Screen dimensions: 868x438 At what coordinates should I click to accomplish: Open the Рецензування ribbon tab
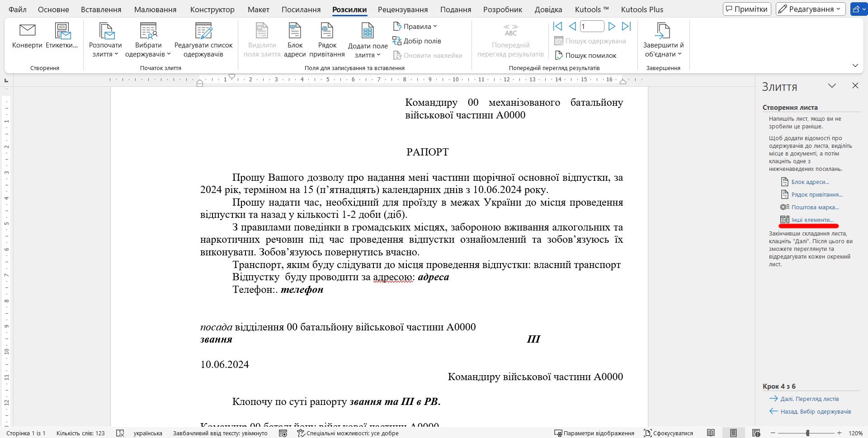pyautogui.click(x=403, y=9)
